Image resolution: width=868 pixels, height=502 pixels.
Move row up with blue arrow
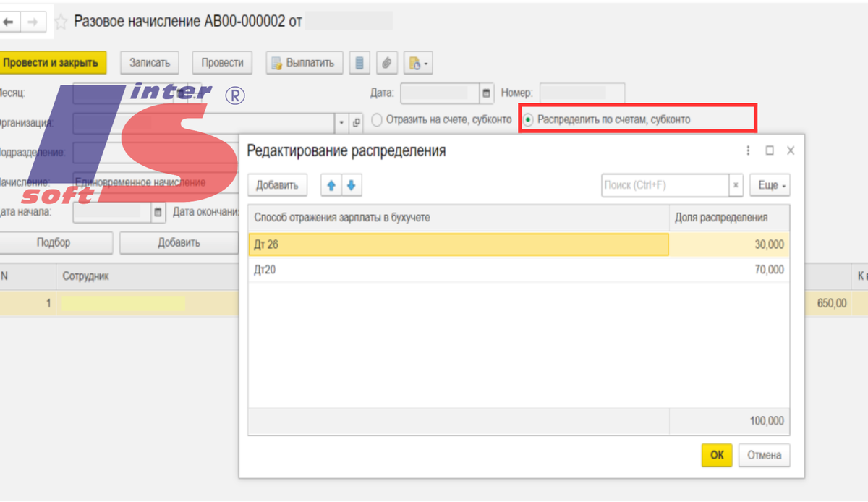click(331, 185)
